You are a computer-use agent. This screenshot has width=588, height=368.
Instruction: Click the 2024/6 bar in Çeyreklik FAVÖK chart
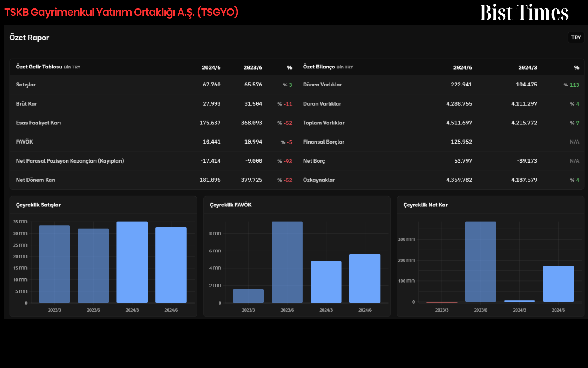pos(365,279)
